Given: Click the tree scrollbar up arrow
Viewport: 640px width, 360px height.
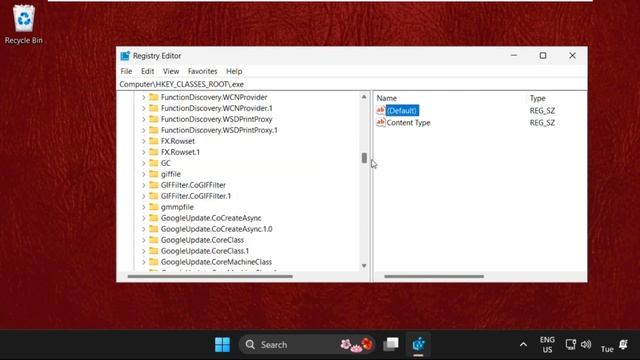Looking at the screenshot, I should tap(364, 97).
